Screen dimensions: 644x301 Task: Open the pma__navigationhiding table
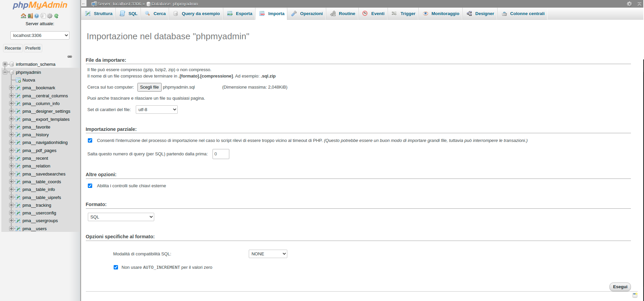click(45, 142)
